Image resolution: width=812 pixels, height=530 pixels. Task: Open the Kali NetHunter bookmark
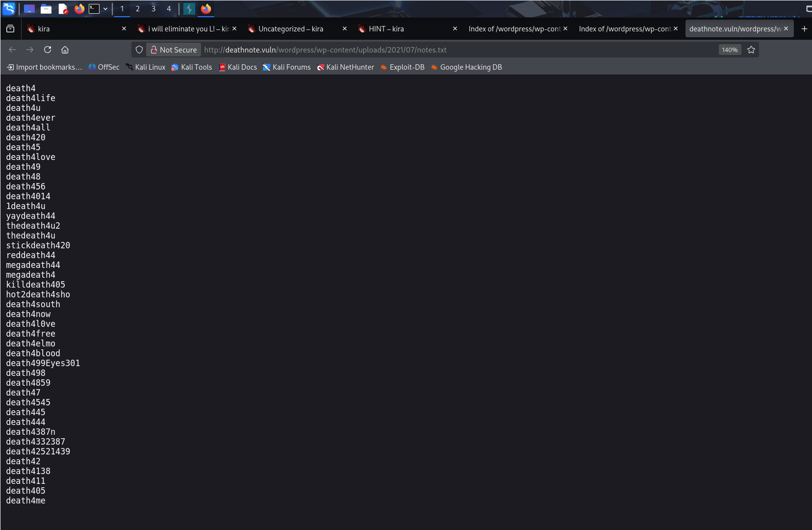tap(345, 67)
